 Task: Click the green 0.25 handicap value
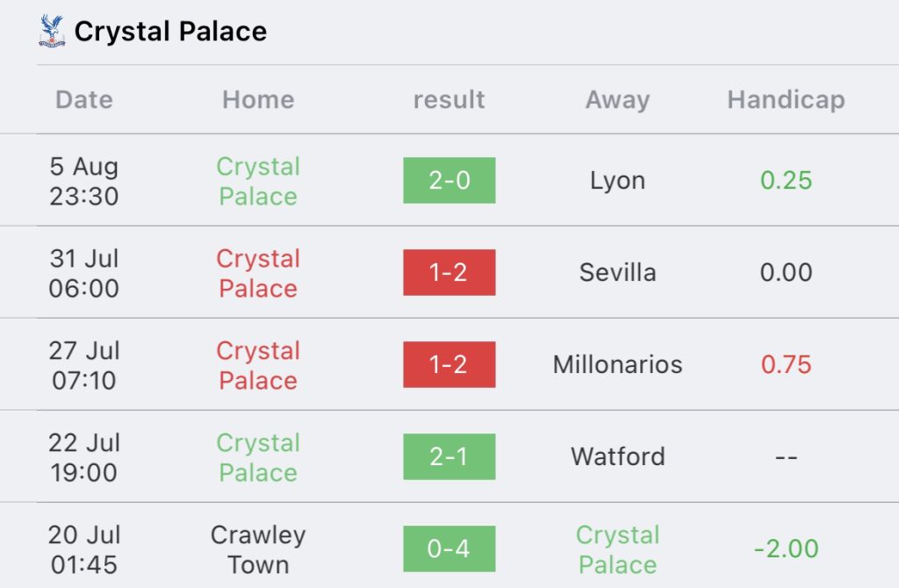(786, 181)
